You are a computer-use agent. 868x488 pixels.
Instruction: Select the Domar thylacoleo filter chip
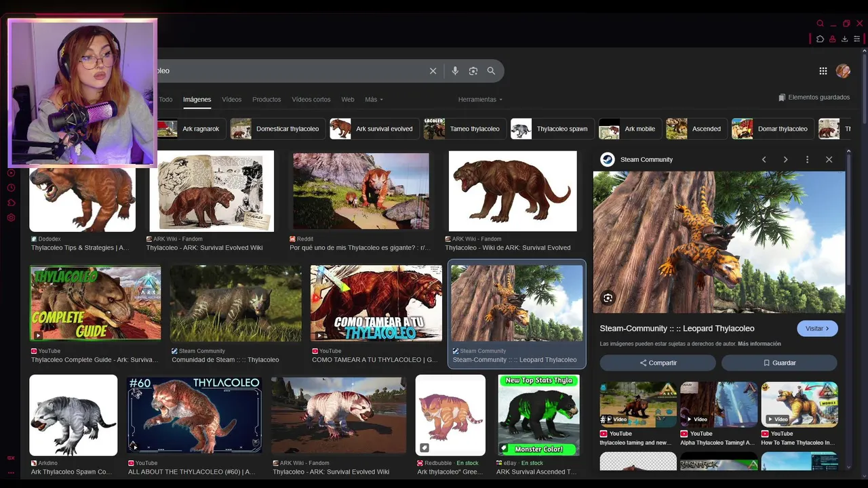click(x=772, y=129)
